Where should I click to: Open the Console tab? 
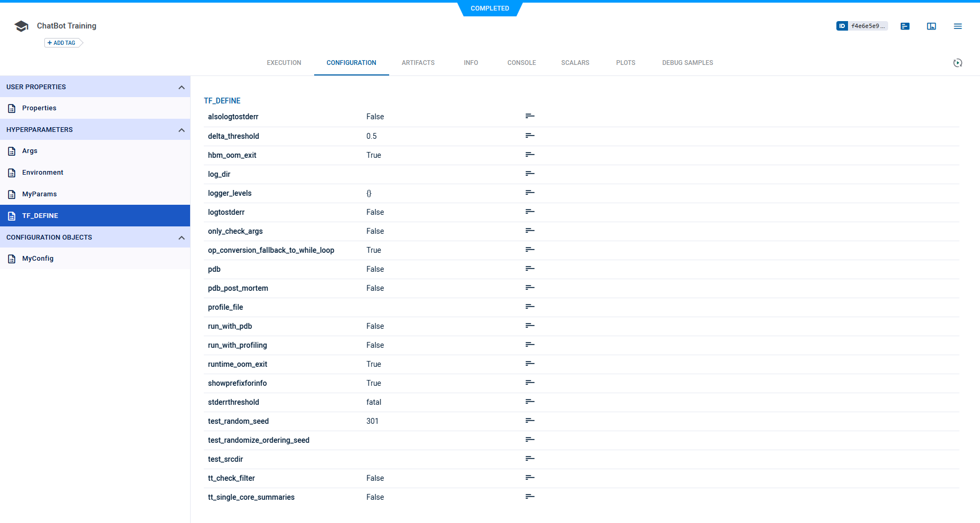pos(521,63)
